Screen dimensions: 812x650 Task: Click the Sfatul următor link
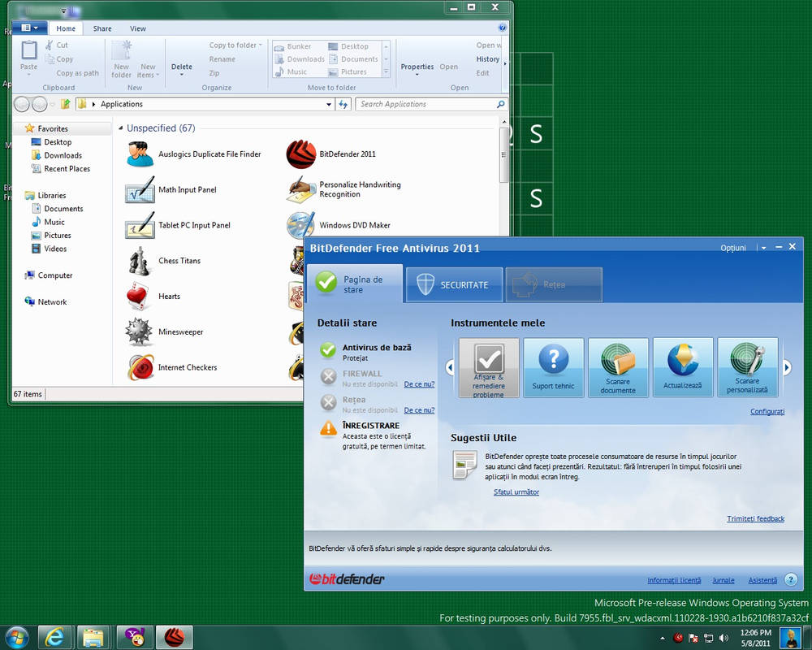point(516,492)
